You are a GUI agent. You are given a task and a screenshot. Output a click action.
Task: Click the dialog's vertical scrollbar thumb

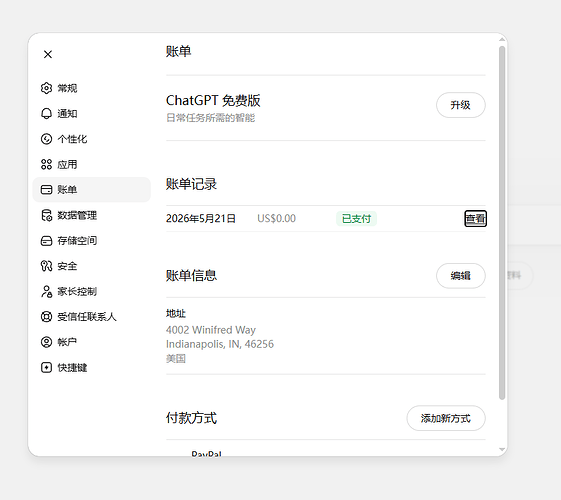click(x=502, y=222)
